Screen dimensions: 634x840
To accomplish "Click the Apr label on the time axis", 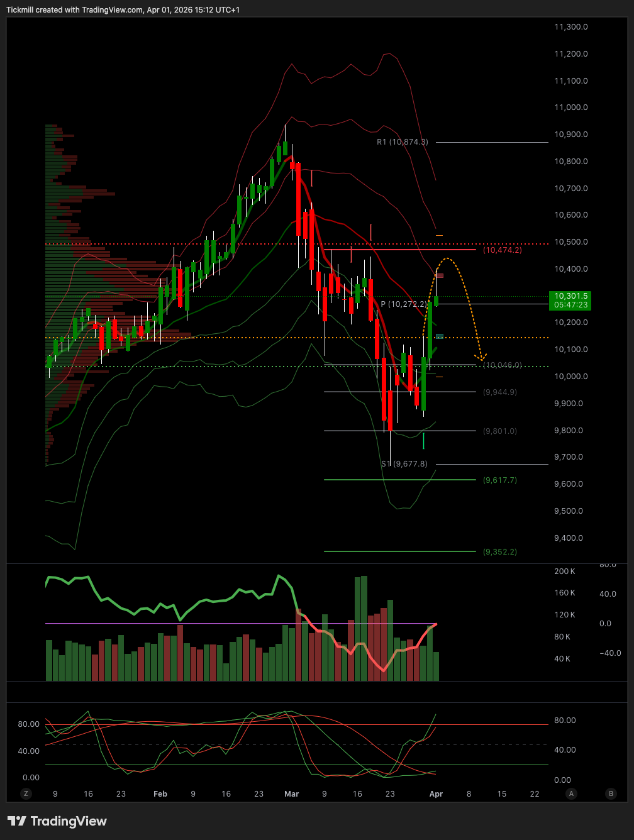I will click(x=436, y=794).
